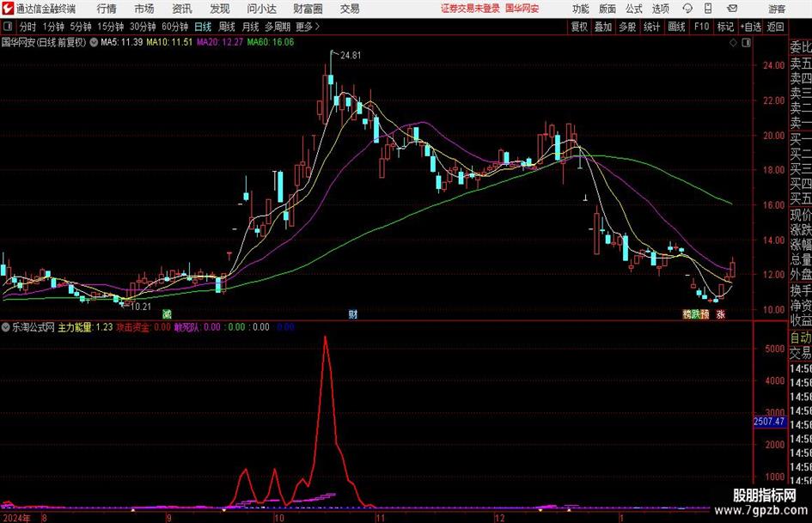Viewport: 812px width, 523px height.
Task: Click the MA20: 12.27 indicator value
Action: click(220, 42)
